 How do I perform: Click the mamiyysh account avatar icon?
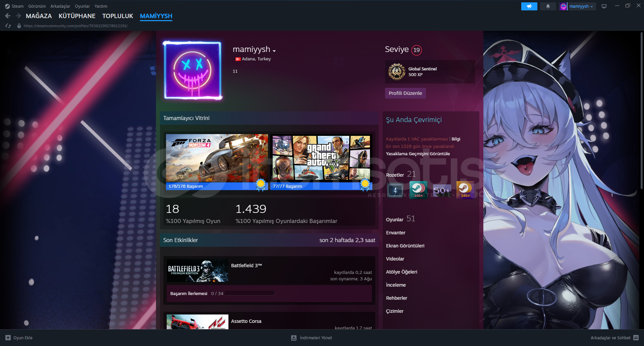563,6
